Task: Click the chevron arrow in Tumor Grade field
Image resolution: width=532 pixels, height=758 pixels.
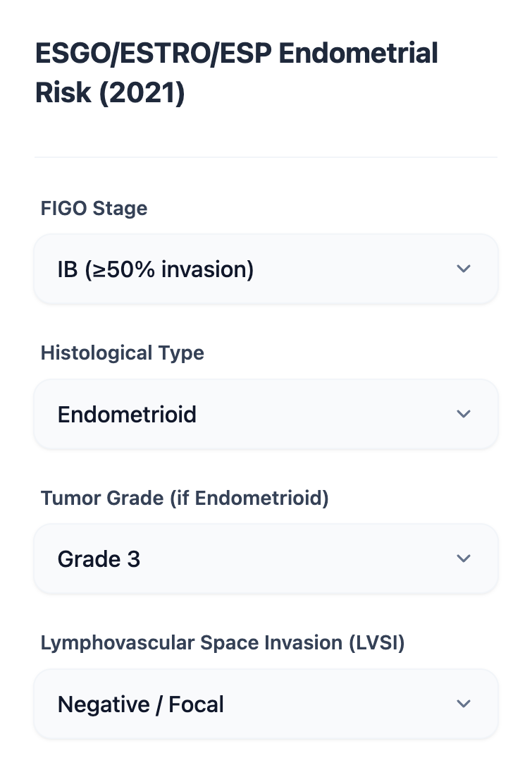Action: point(463,558)
